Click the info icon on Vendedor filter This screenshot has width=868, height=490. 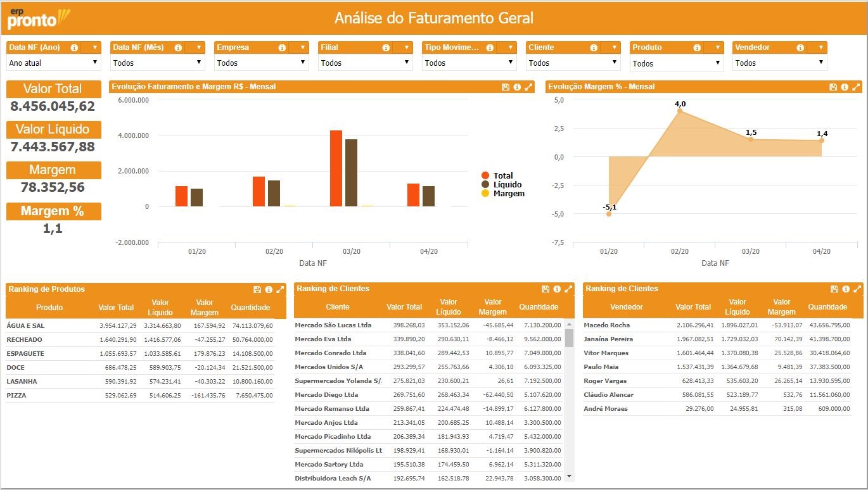point(800,47)
